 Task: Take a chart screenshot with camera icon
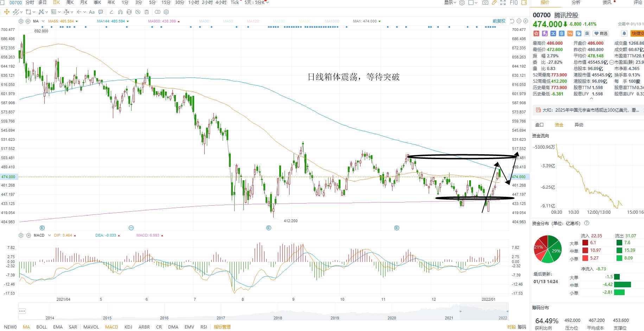click(x=485, y=2)
